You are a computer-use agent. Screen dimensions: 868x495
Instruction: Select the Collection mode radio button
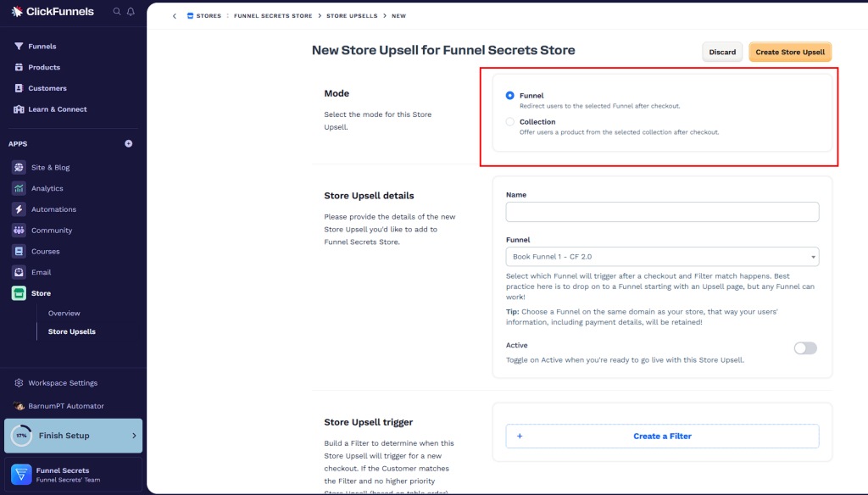[x=509, y=122]
